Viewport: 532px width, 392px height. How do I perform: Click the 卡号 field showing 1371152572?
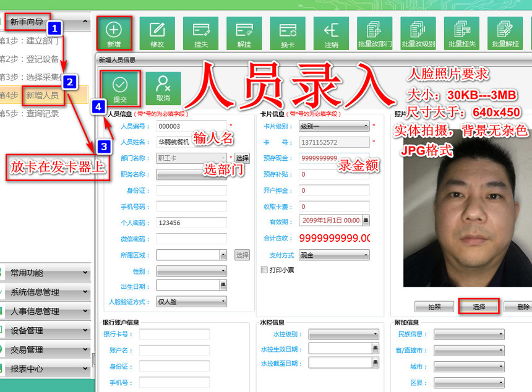pos(334,142)
